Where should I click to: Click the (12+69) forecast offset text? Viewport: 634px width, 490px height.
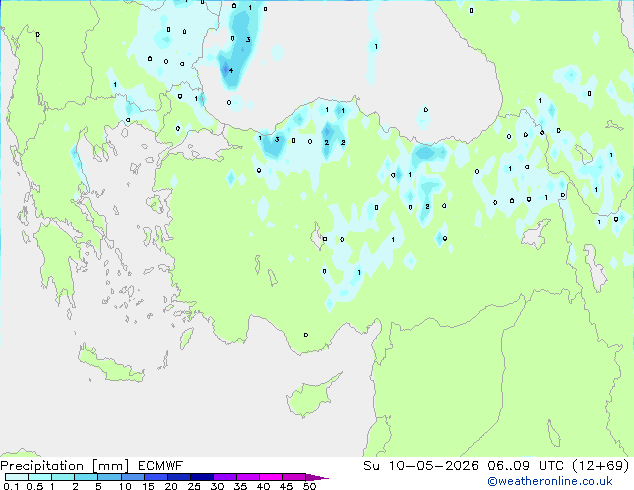click(601, 466)
